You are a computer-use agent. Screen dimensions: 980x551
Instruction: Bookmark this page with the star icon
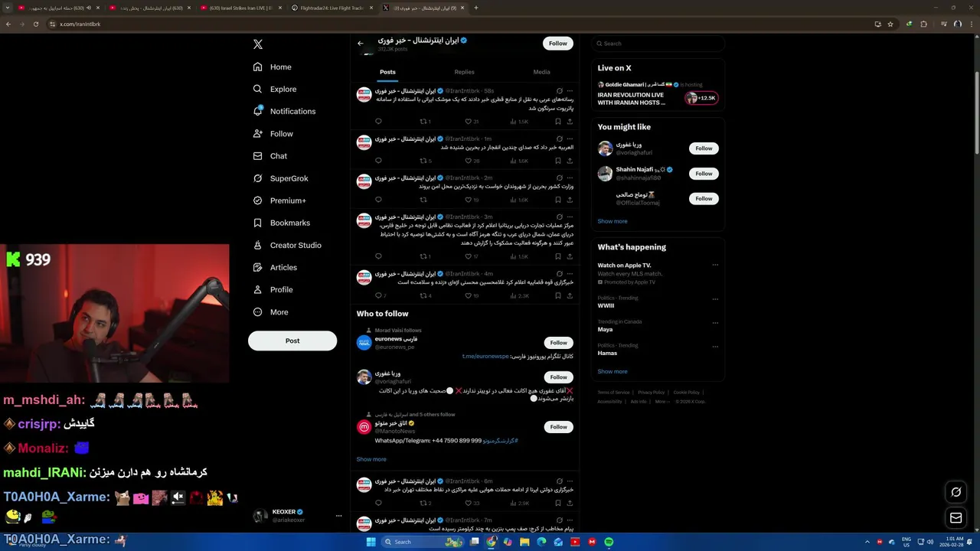coord(890,24)
